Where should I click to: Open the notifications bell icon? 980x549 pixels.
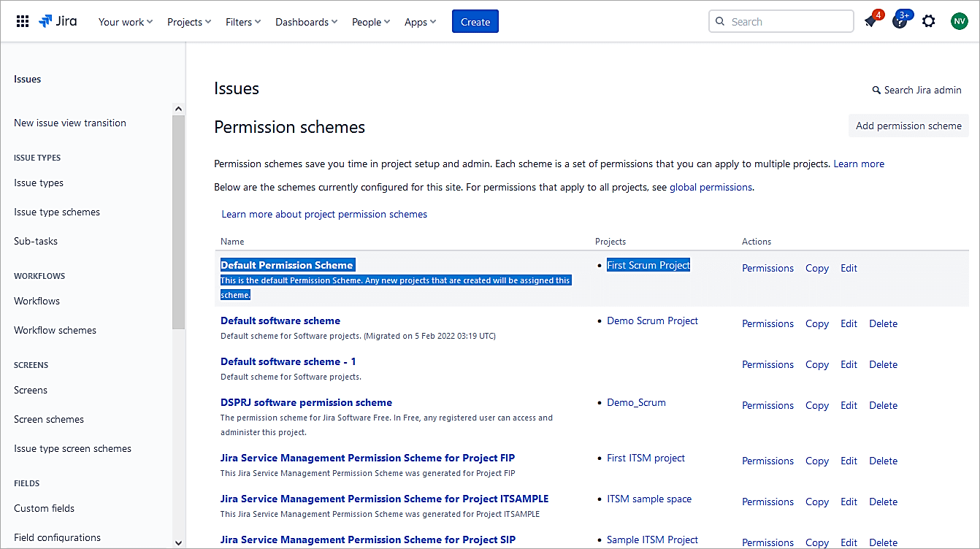[x=870, y=22]
